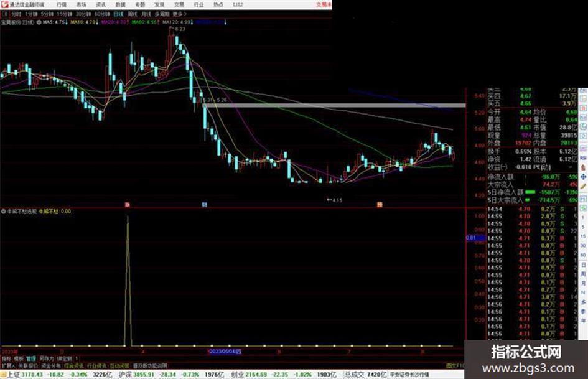Select 季 period in right sidebar
This screenshot has height=379, width=588.
[x=583, y=311]
